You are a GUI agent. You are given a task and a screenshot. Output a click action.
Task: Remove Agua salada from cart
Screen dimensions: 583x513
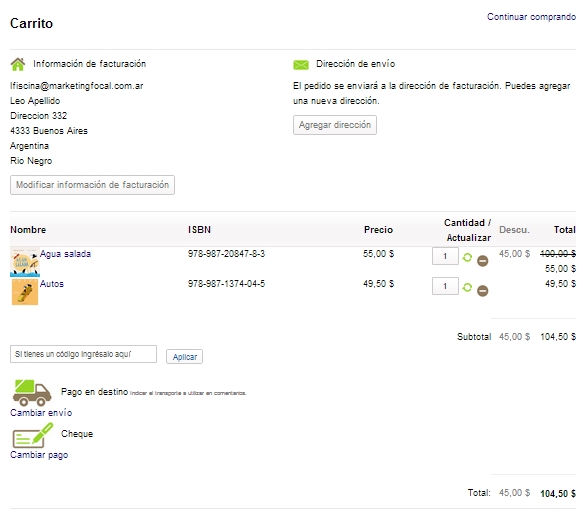point(483,261)
